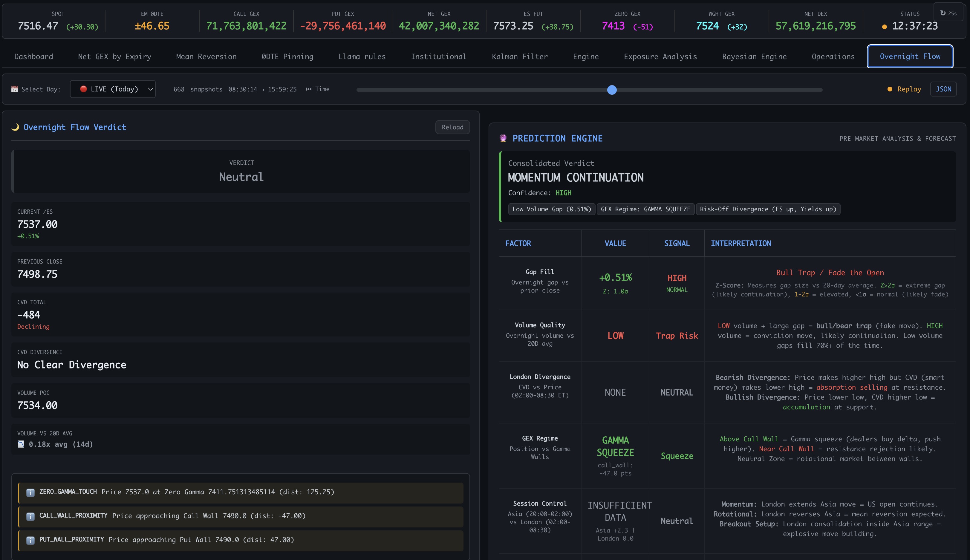This screenshot has width=970, height=560.
Task: Click the No Clear Divergence text
Action: (71, 365)
